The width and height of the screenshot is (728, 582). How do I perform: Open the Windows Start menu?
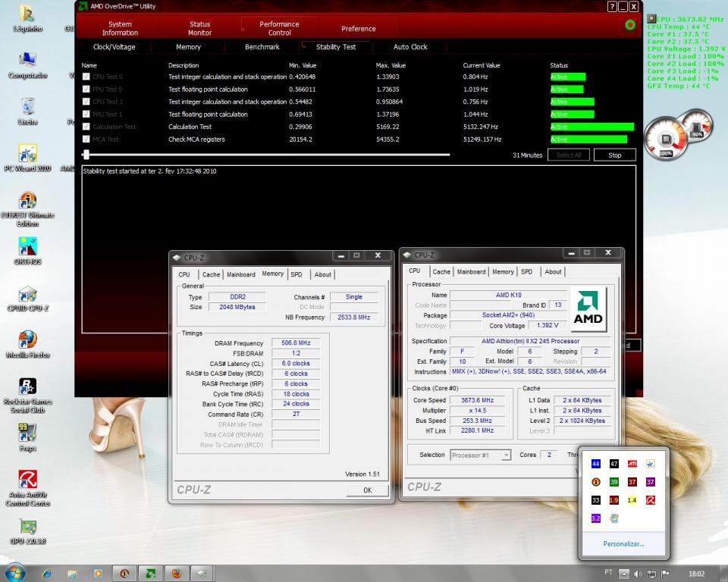[x=14, y=573]
